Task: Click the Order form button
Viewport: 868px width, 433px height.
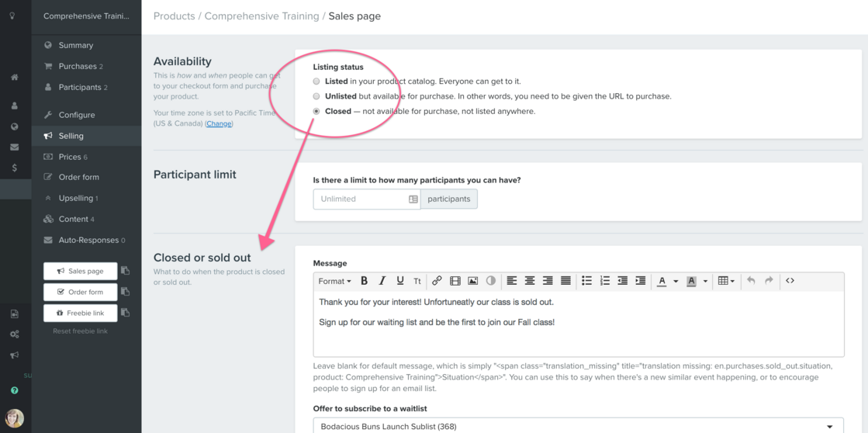Action: 80,292
